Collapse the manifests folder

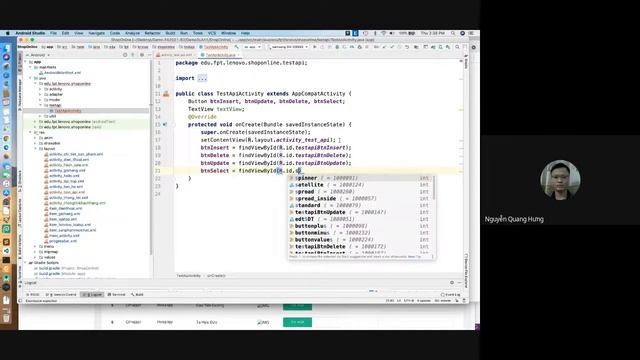pos(31,67)
